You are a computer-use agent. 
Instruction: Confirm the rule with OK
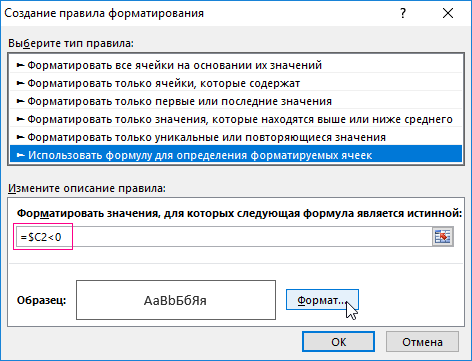click(338, 342)
